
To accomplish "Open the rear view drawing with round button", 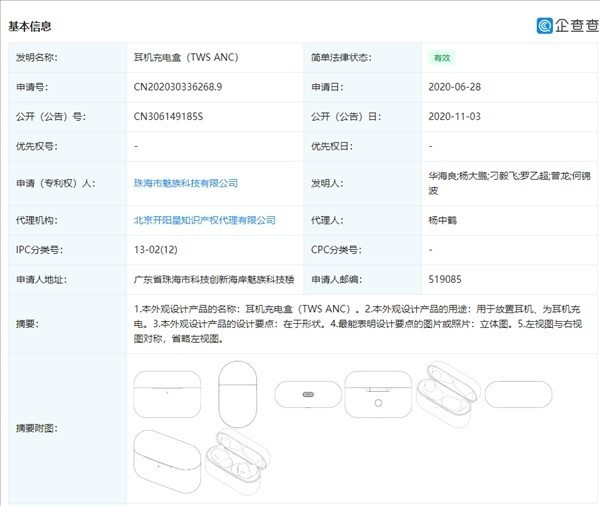I will click(378, 394).
